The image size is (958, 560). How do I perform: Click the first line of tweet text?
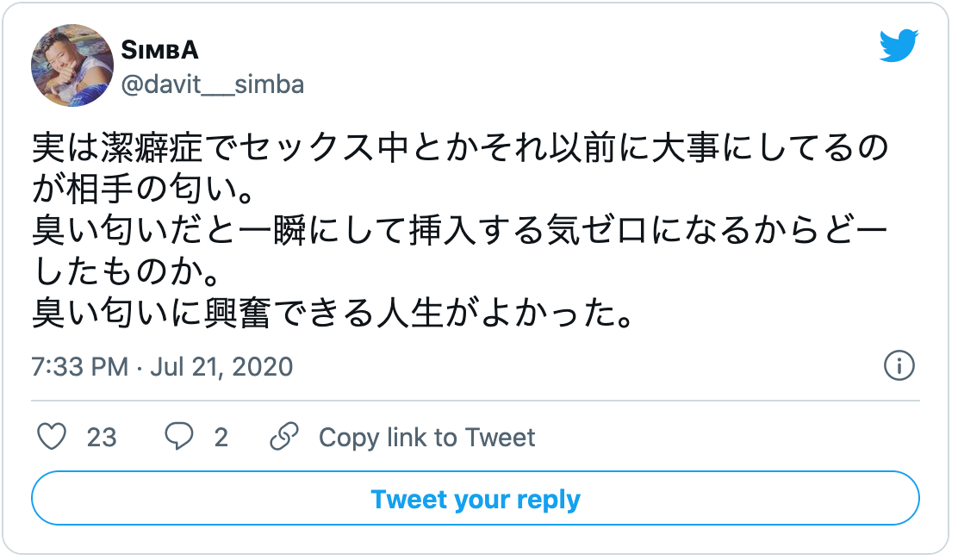pyautogui.click(x=460, y=148)
